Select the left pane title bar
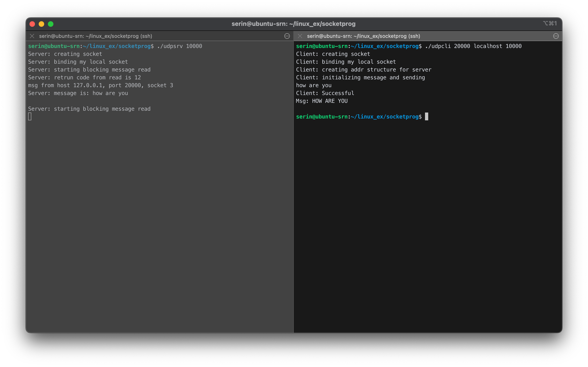This screenshot has height=367, width=588. click(96, 36)
